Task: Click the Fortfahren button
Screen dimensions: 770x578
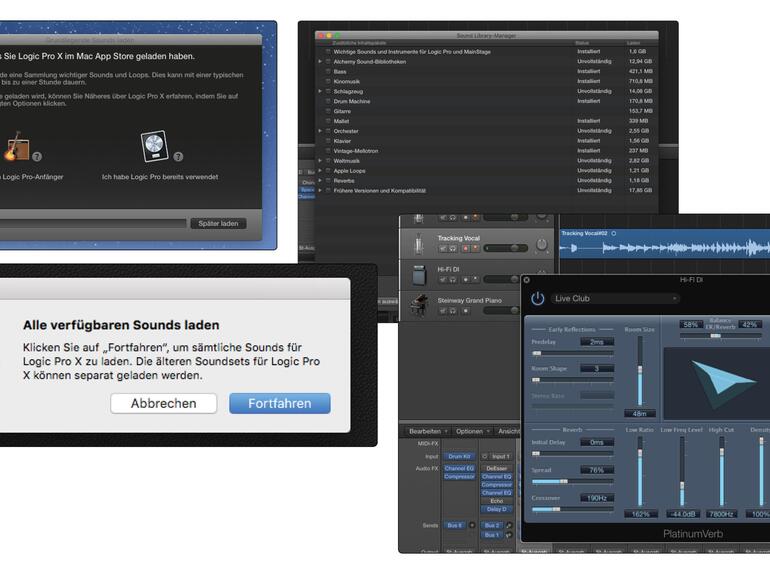Action: tap(279, 403)
